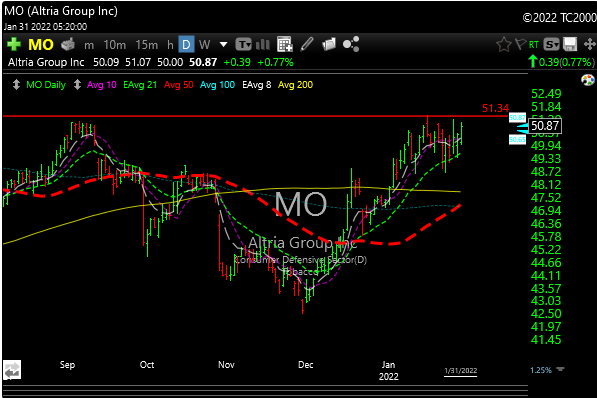
Task: Open the cash register trade icon
Action: [x=68, y=45]
